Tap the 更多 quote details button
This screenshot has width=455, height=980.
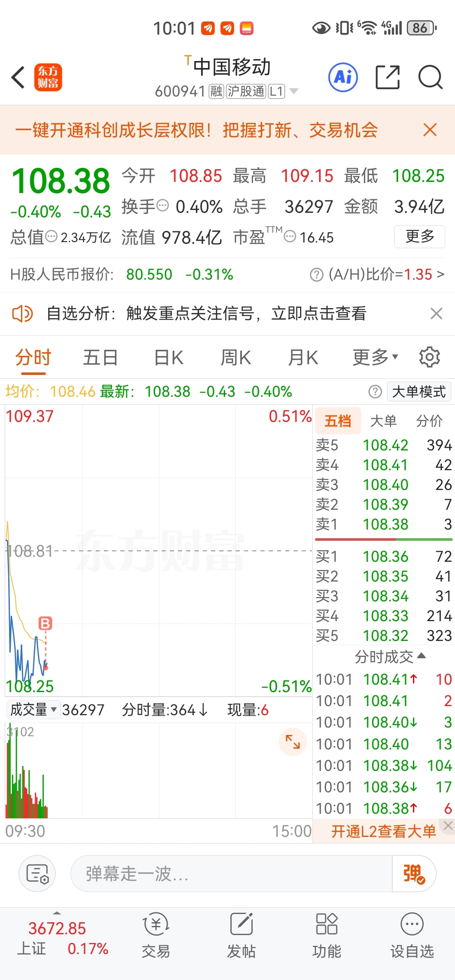coord(420,236)
